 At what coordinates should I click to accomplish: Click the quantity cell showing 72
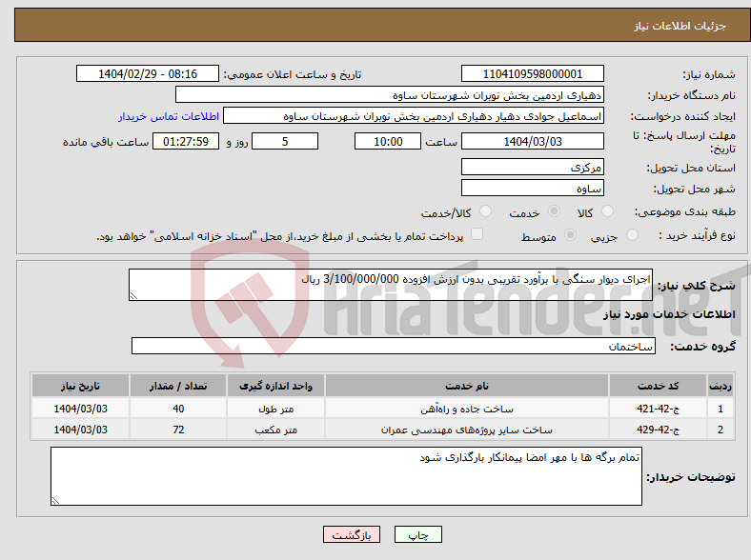tap(178, 430)
